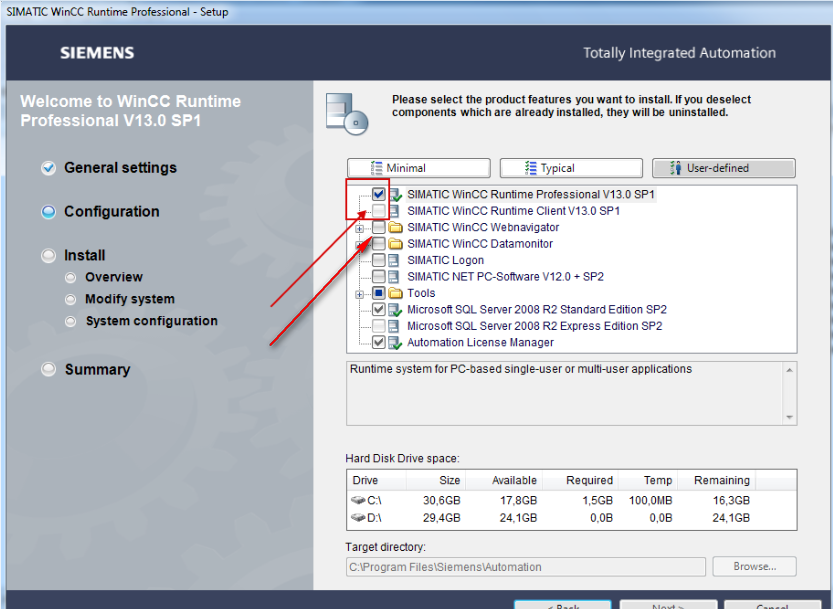Image resolution: width=833 pixels, height=609 pixels.
Task: Click the Datamonitor folder icon
Action: click(x=395, y=244)
